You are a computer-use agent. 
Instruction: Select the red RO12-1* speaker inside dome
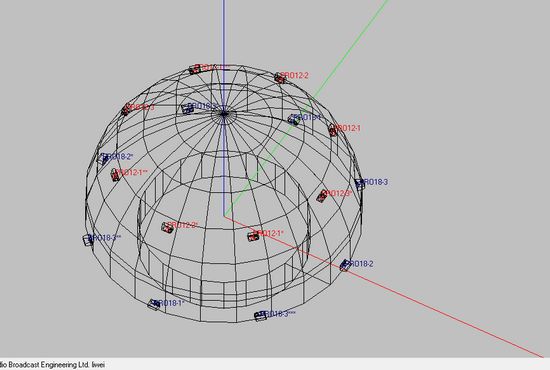[253, 236]
